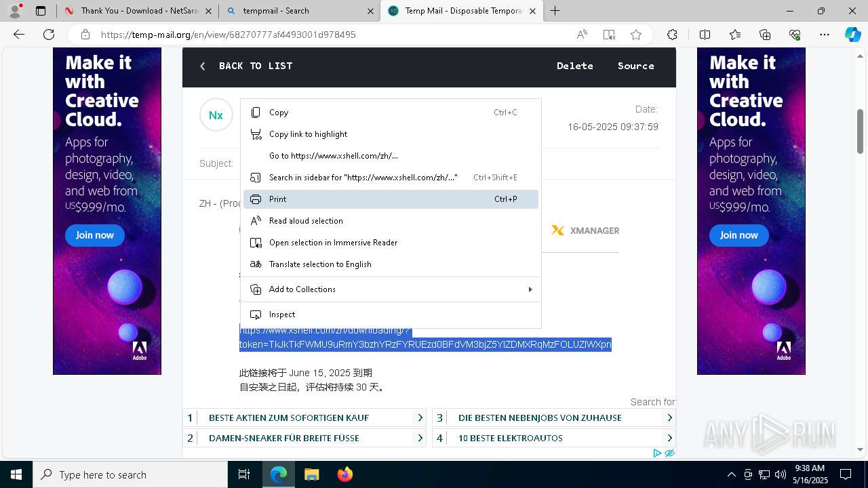868x488 pixels.
Task: Close the NetSarang Thank You tab
Action: (x=208, y=11)
